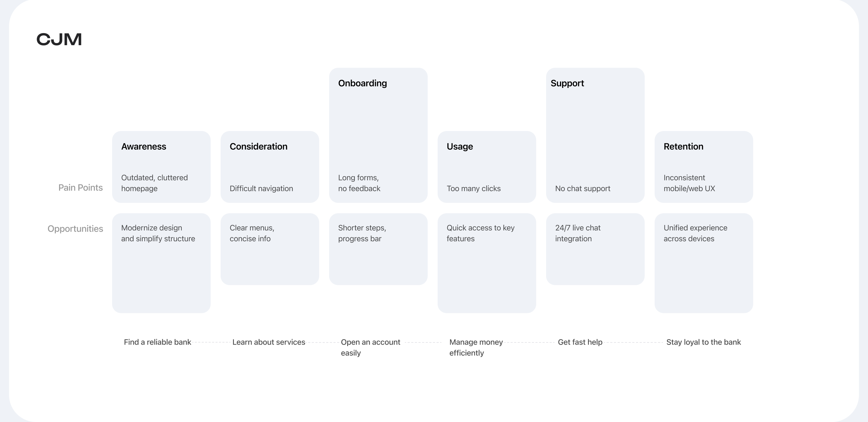The image size is (868, 422).
Task: Click the Onboarding stage heading
Action: click(362, 83)
